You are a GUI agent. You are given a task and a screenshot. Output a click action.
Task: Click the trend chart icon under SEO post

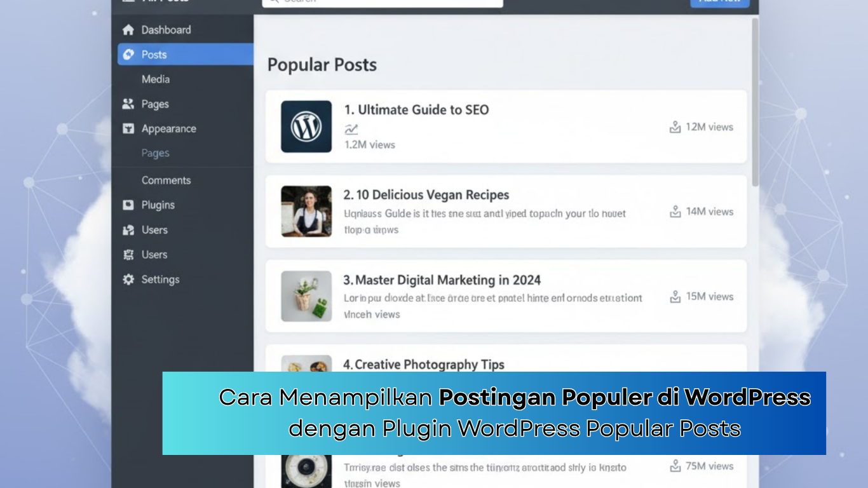coord(351,130)
